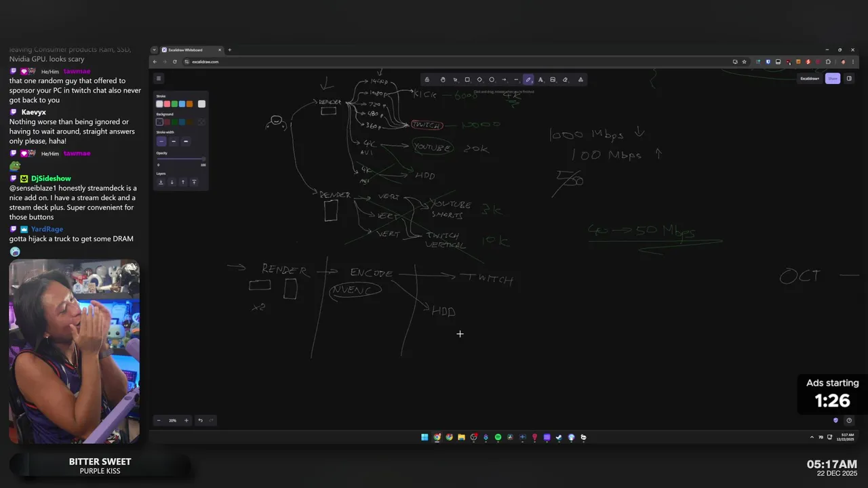Screen dimensions: 868x488
Task: Open File Explorer from the taskbar
Action: tap(461, 437)
